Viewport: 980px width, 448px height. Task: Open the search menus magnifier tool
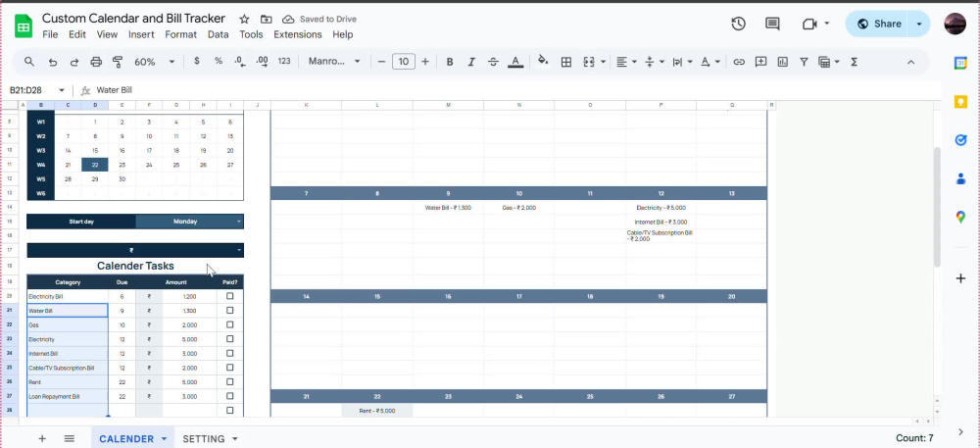(x=28, y=61)
